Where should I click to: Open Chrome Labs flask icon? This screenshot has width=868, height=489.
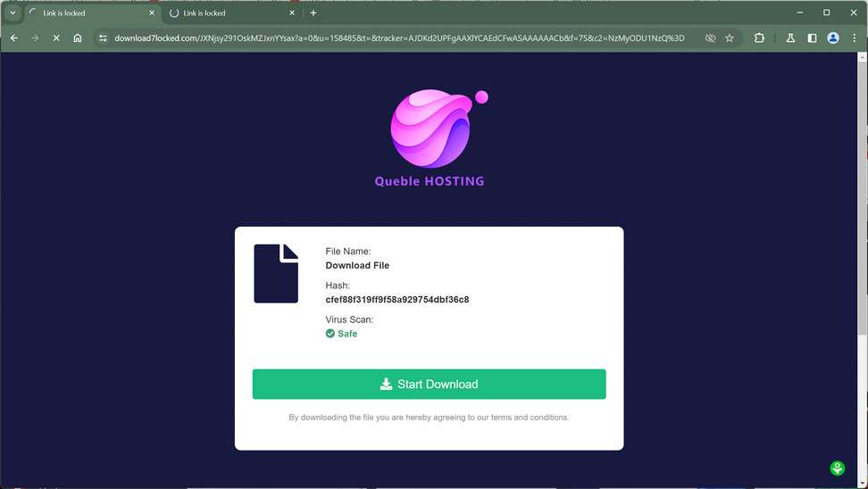point(790,37)
